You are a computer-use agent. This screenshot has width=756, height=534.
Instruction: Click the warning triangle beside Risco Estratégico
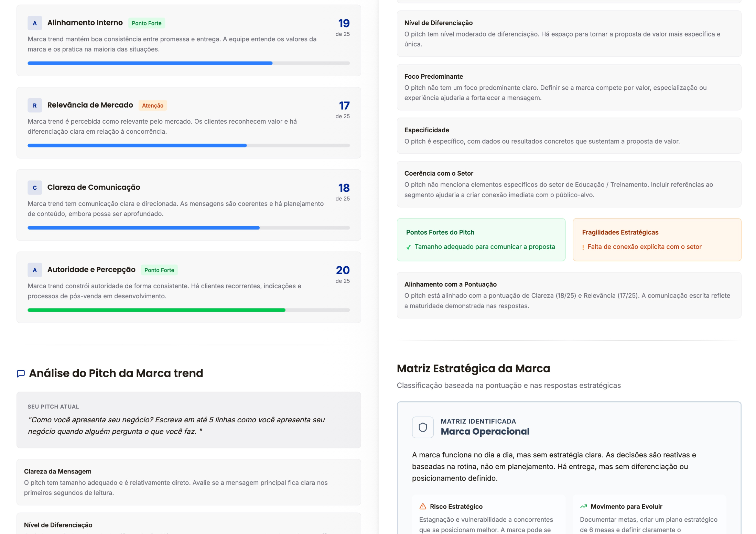click(x=422, y=506)
